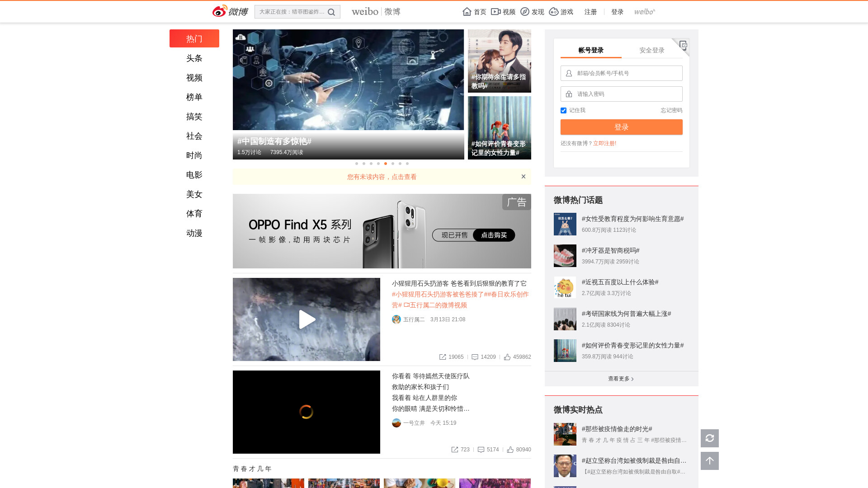Click repost icon with 723 count
The image size is (868, 488).
[455, 450]
